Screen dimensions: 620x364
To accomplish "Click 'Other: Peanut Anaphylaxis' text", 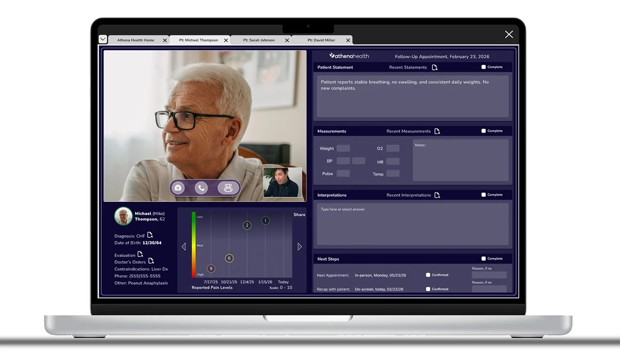I will pyautogui.click(x=141, y=283).
